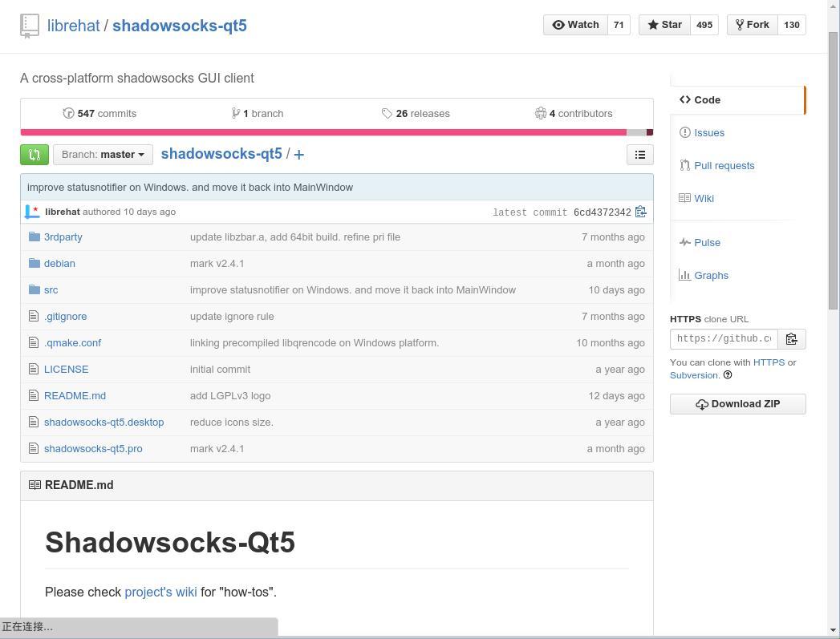This screenshot has height=639, width=840.
Task: View the 495 stargazers count
Action: click(x=704, y=25)
